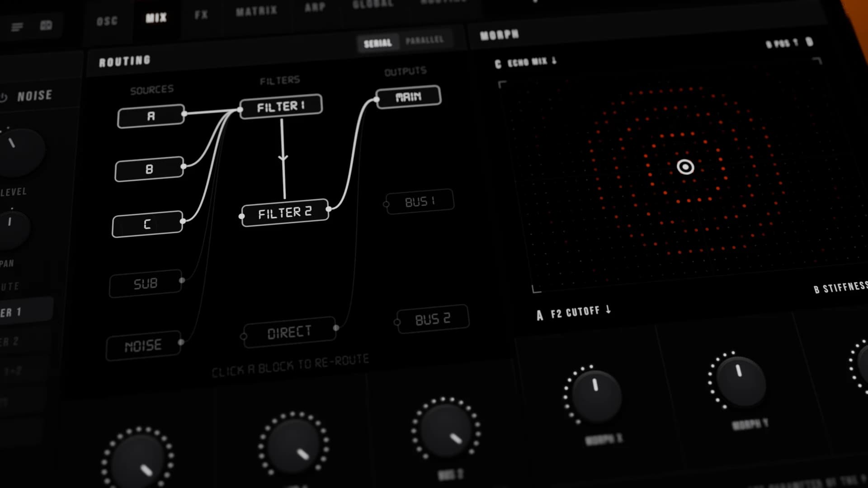
Task: Click the MAIN output input connector dot
Action: point(377,99)
